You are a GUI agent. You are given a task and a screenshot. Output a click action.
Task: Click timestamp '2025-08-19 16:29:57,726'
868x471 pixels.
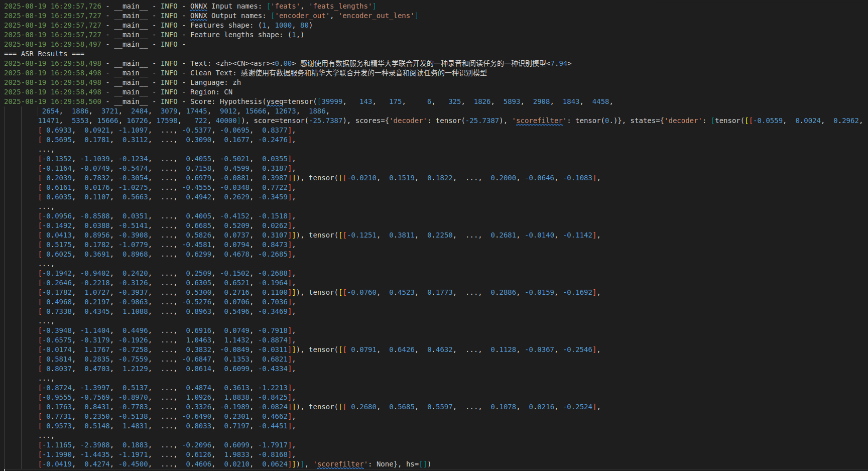tap(53, 6)
